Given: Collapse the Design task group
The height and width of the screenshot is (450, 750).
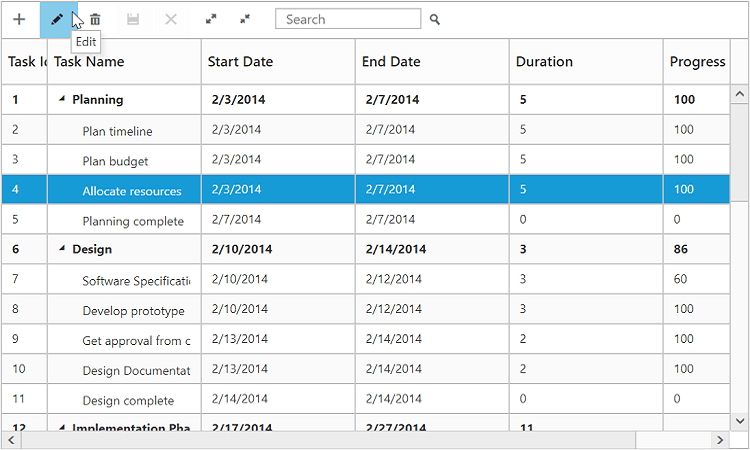Looking at the screenshot, I should click(x=62, y=250).
